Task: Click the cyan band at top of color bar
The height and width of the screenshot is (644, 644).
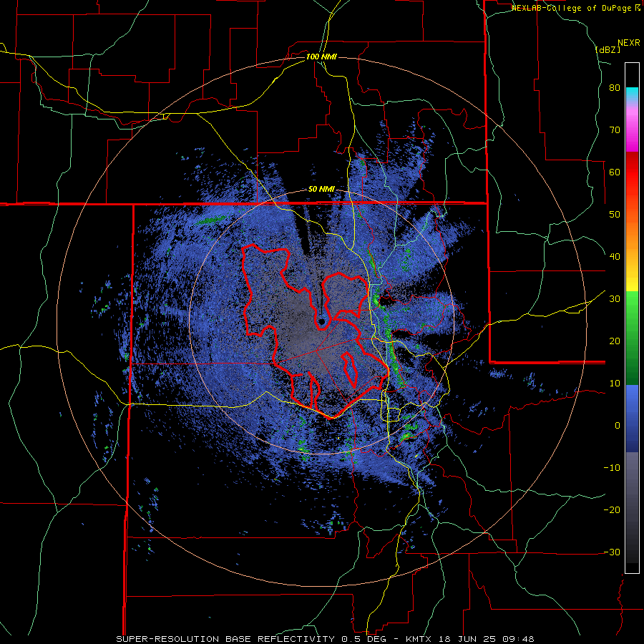Action: (x=632, y=94)
